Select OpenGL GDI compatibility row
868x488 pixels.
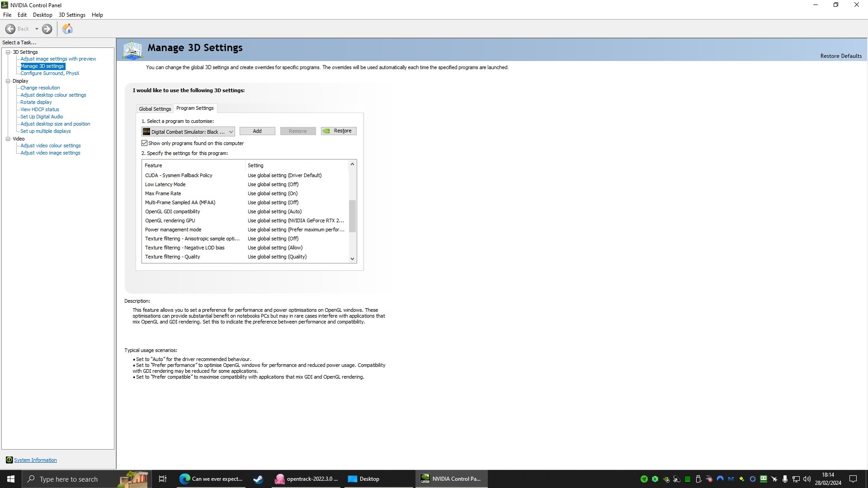(245, 211)
